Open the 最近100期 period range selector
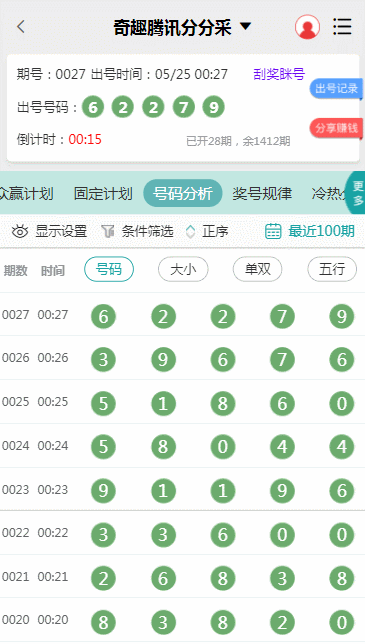 point(321,231)
